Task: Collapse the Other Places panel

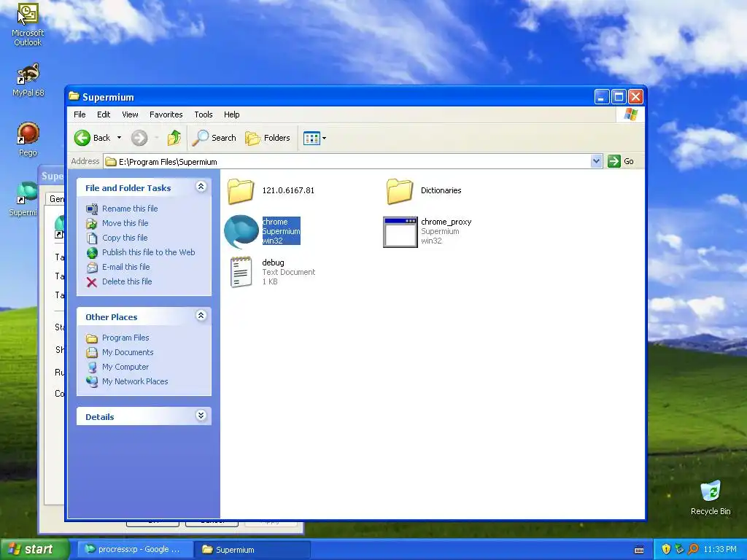Action: pos(201,316)
